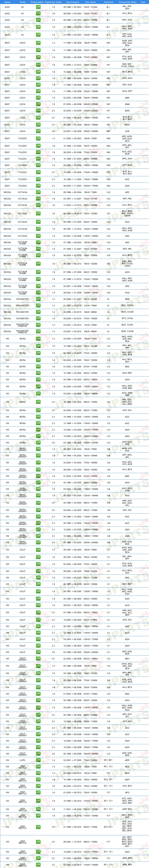Click the Oznaczenie silnika column header

[128, 2]
